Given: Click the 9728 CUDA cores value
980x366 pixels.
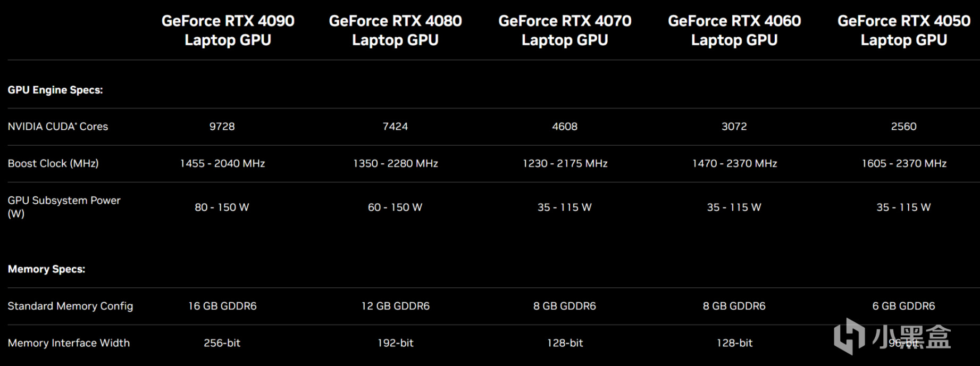Looking at the screenshot, I should pyautogui.click(x=222, y=127).
